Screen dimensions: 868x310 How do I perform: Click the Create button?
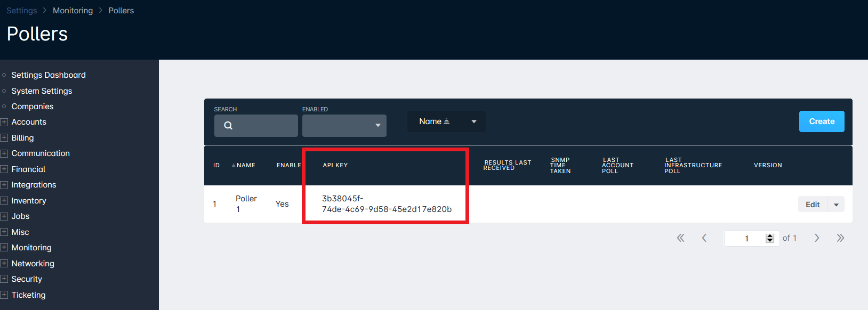click(822, 121)
